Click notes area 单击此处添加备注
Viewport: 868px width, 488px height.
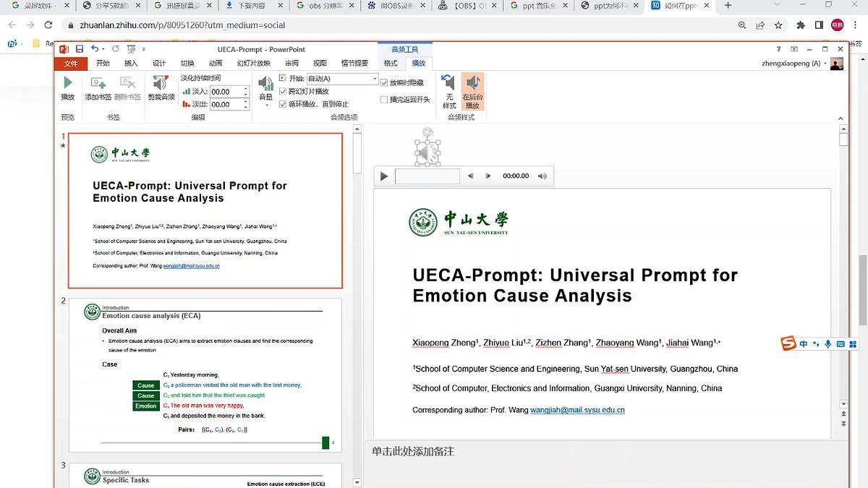(x=413, y=452)
